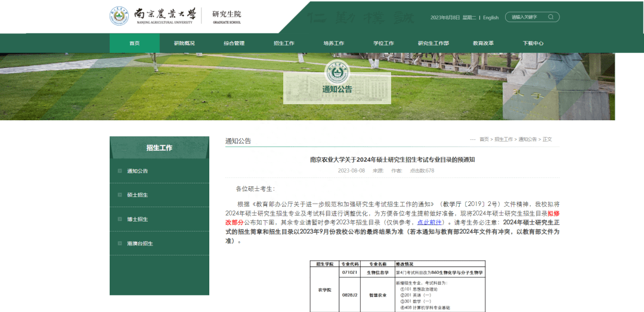Open the 研院概况 menu item

184,43
